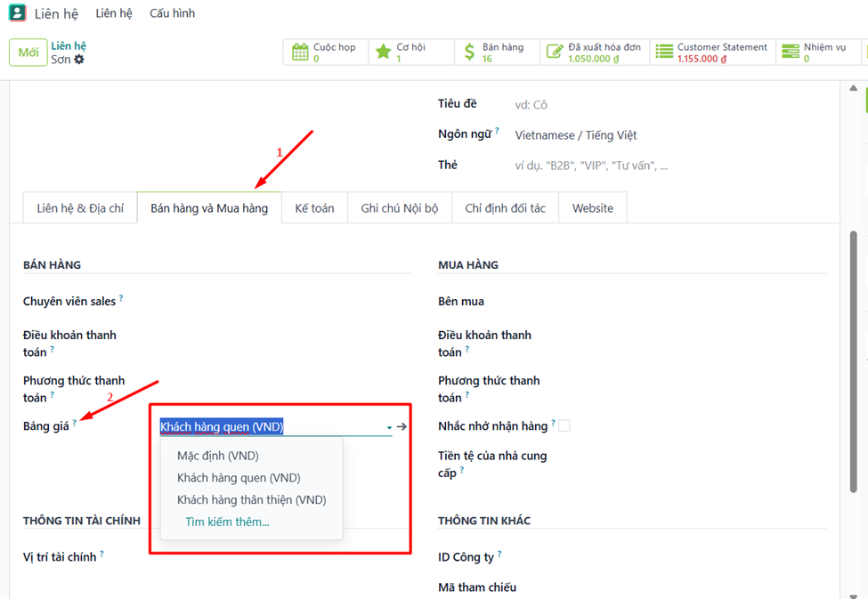
Task: Choose Mặc định (VND) from pricelist options
Action: (x=218, y=456)
